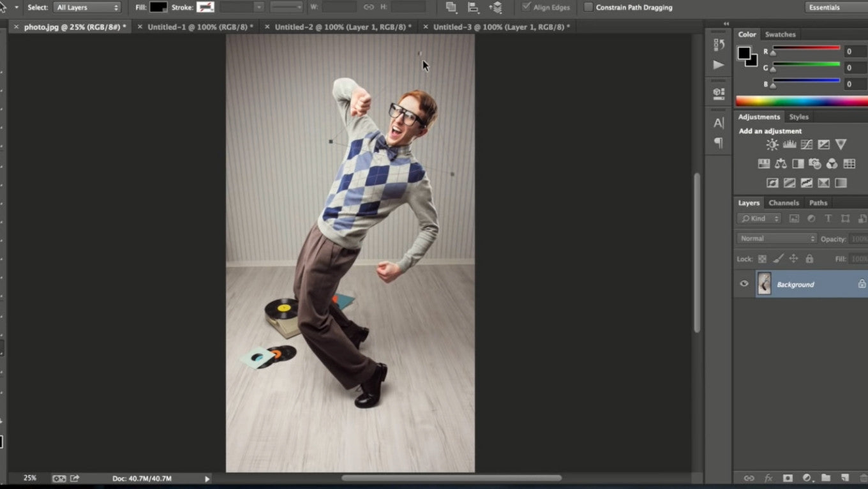
Task: Click the color spectrum ramp
Action: point(802,101)
